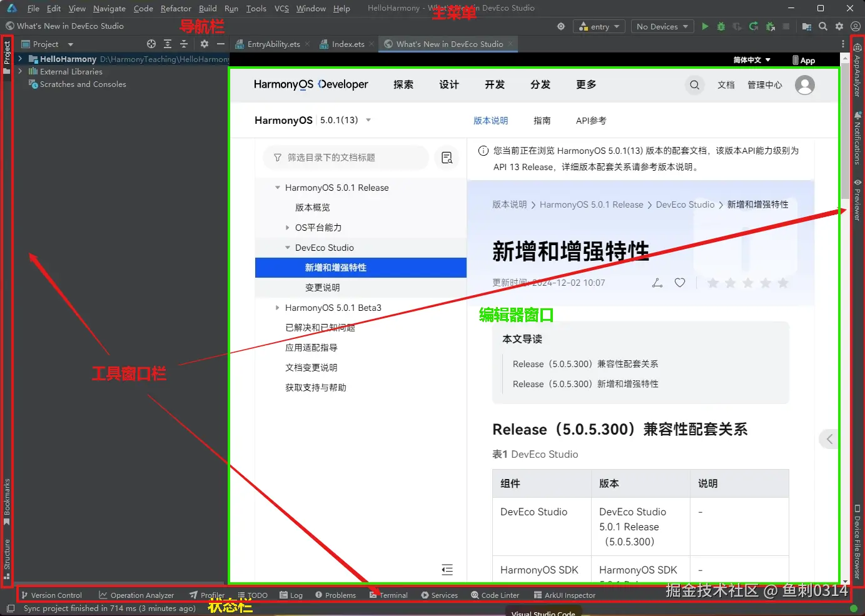Open the account avatar icon in IDE toolbar
Viewport: 865px width, 616px height.
856,26
